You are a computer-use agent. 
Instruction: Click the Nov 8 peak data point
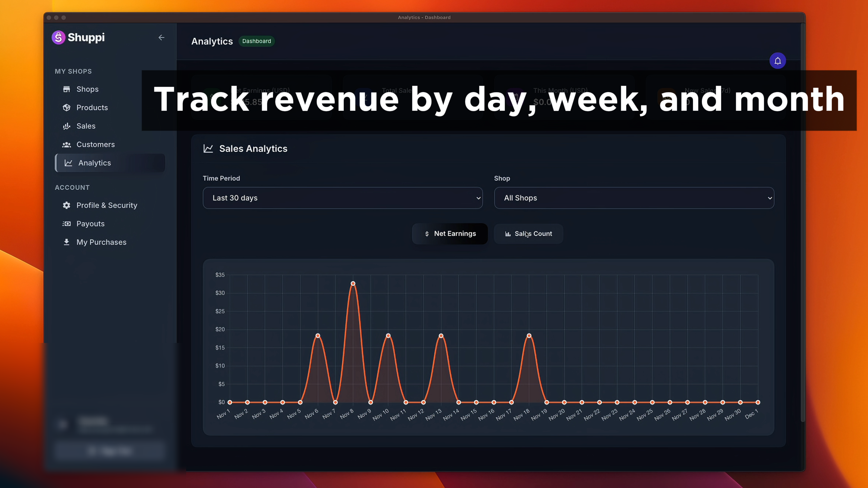(x=353, y=284)
